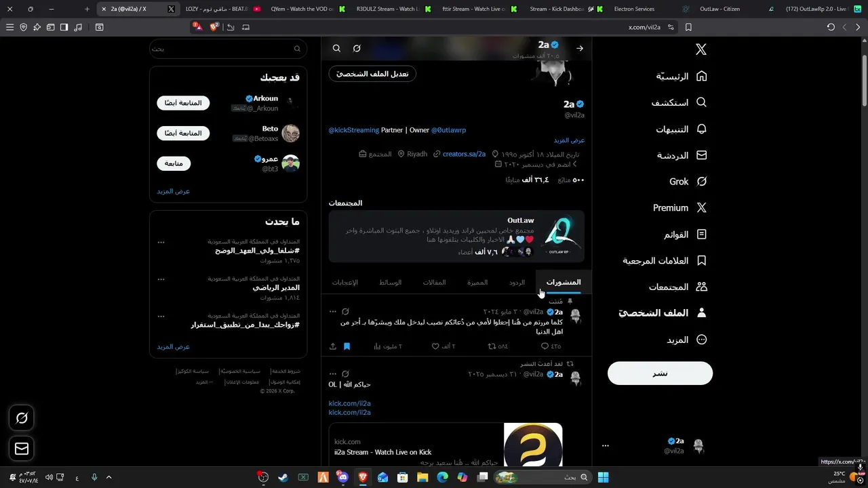This screenshot has width=868, height=488.
Task: Reload the page in browser toolbar
Action: point(831,27)
